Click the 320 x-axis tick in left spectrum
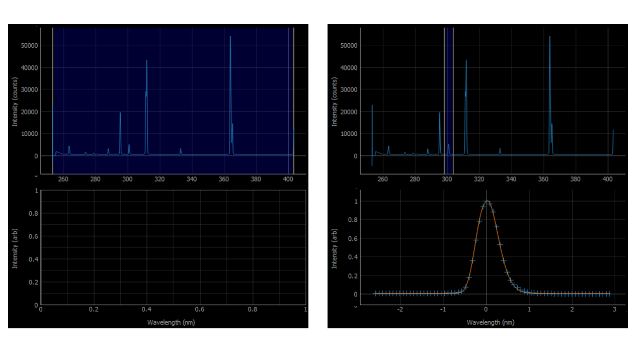644x362 pixels. [159, 179]
